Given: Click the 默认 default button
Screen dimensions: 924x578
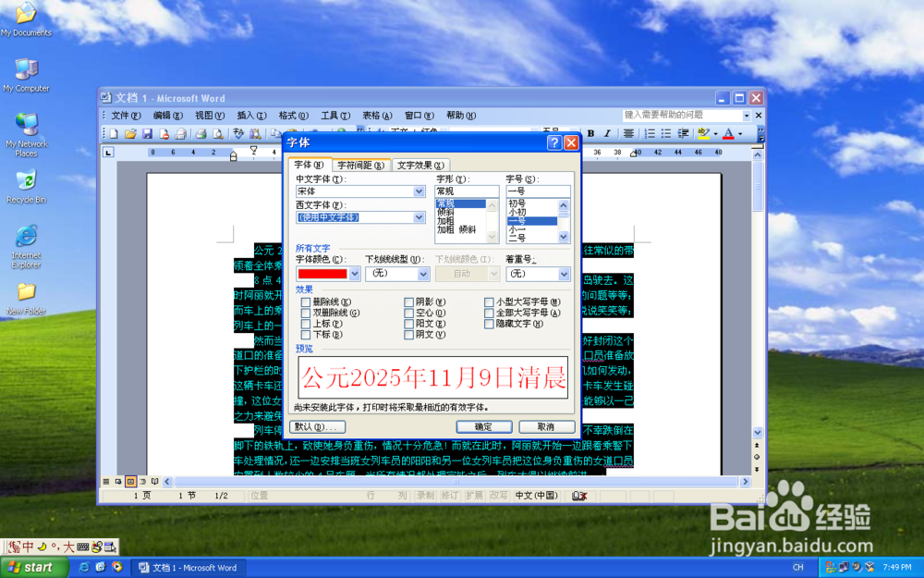Looking at the screenshot, I should point(318,426).
